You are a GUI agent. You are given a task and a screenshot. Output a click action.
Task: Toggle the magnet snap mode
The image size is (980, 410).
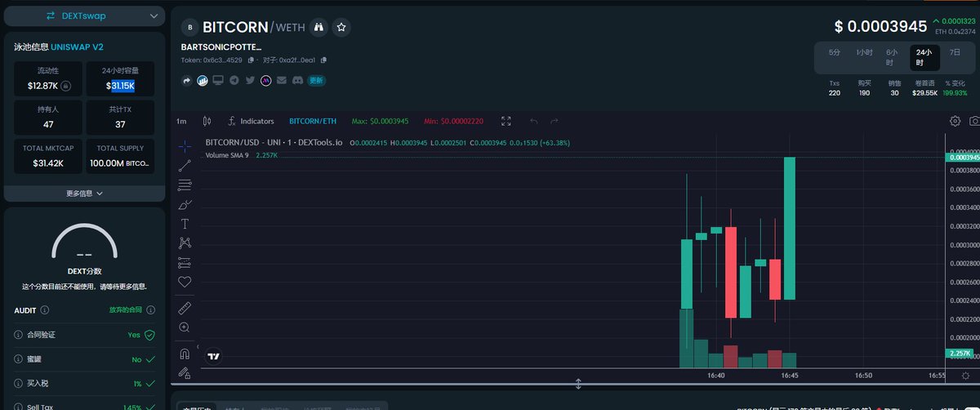(x=185, y=353)
